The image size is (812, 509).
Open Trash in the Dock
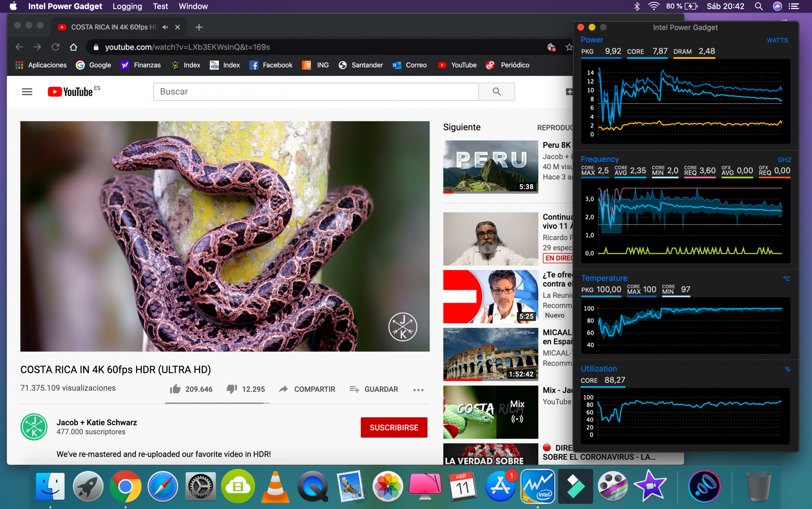(758, 486)
